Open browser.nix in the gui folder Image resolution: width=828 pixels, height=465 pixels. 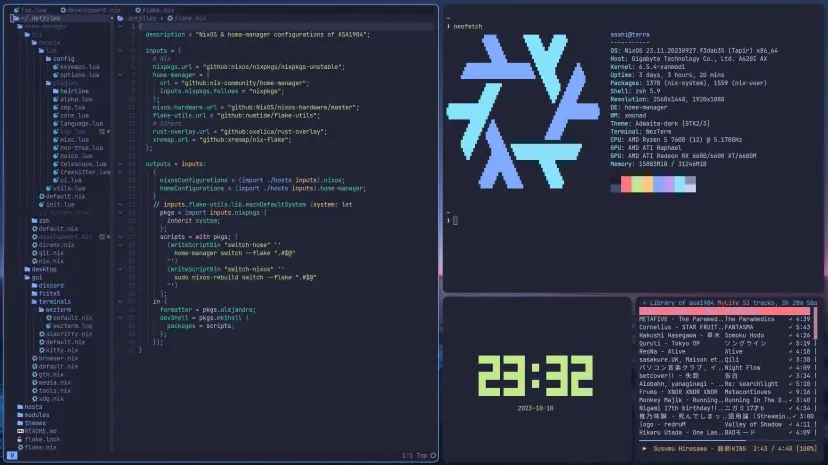pyautogui.click(x=52, y=358)
